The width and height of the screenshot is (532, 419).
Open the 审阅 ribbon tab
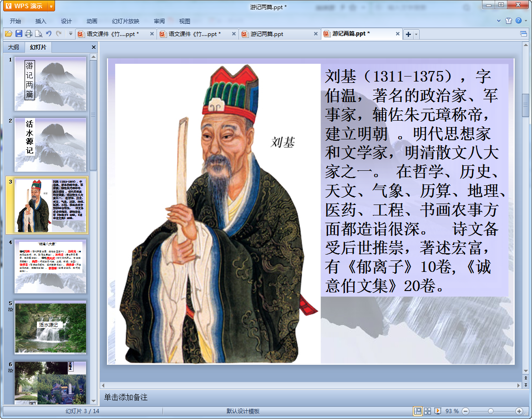tap(159, 21)
